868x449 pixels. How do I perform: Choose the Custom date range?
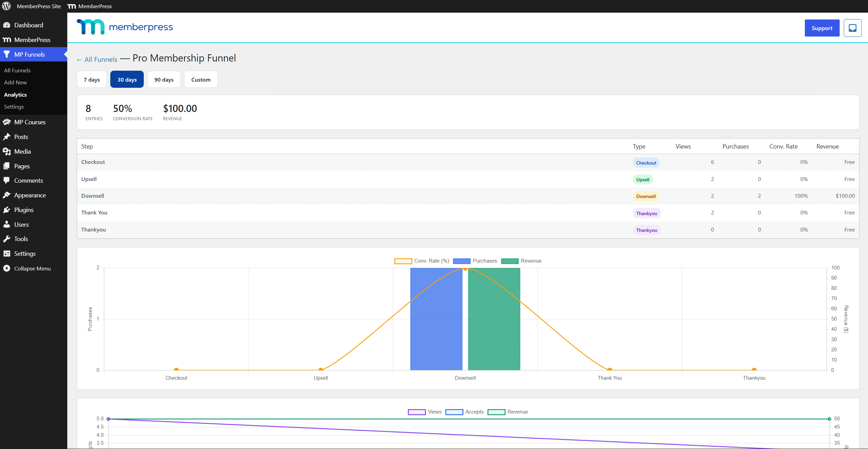[201, 79]
